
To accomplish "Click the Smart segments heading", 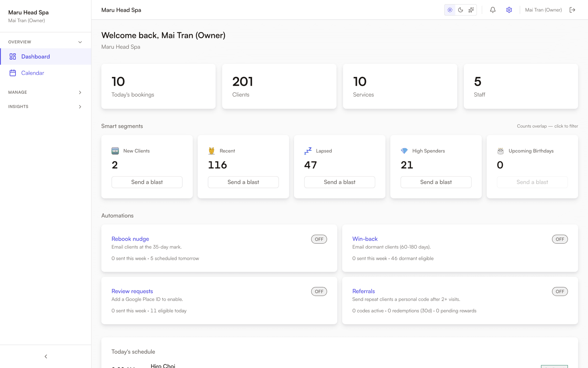I will [x=122, y=126].
